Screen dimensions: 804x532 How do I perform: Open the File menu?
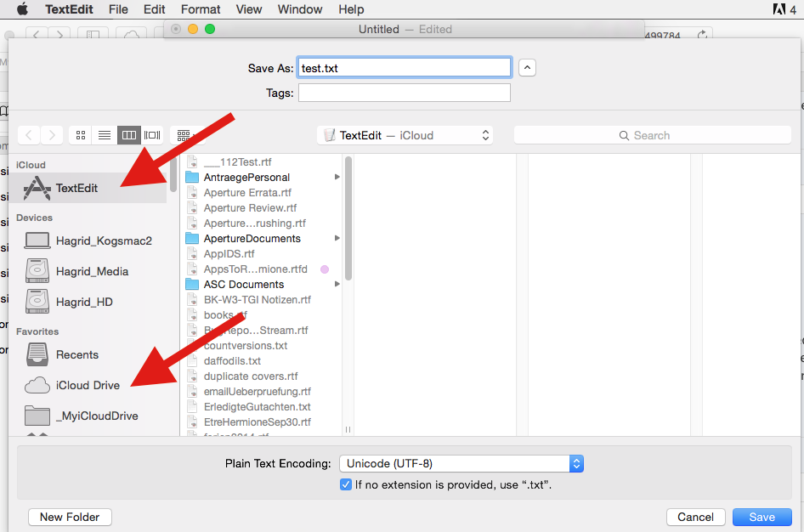coord(118,9)
